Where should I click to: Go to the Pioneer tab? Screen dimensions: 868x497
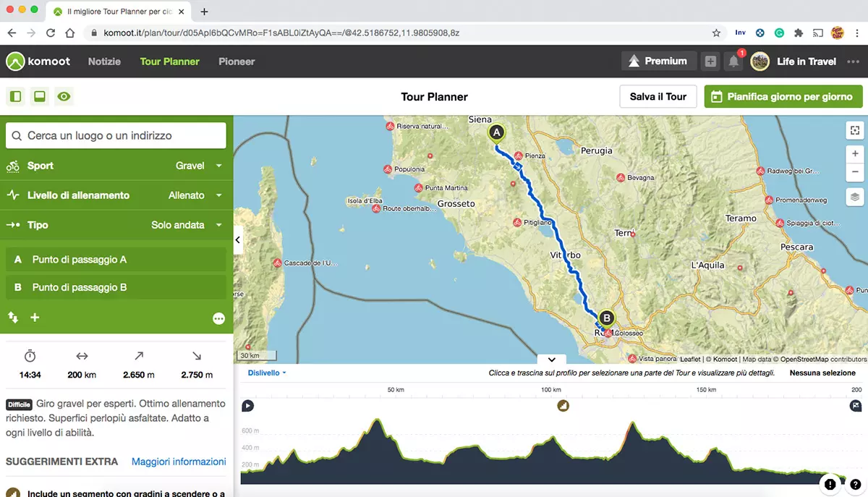237,61
